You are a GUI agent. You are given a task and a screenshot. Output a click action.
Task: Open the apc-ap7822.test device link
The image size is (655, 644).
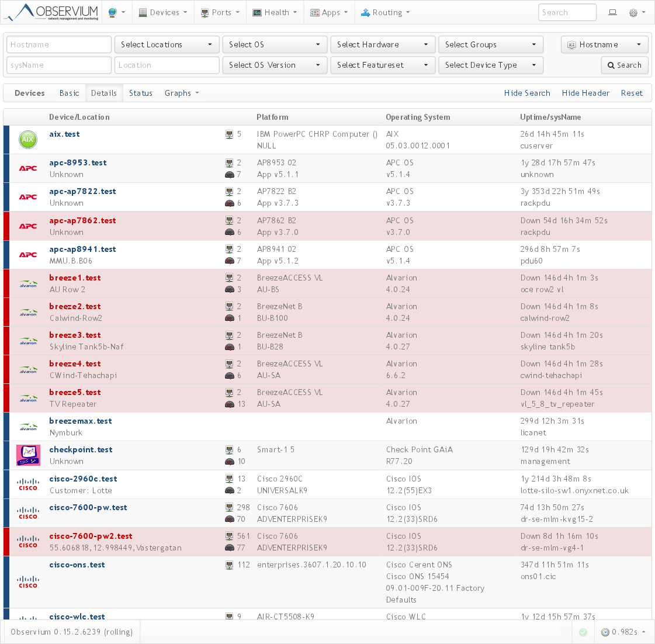(x=83, y=192)
